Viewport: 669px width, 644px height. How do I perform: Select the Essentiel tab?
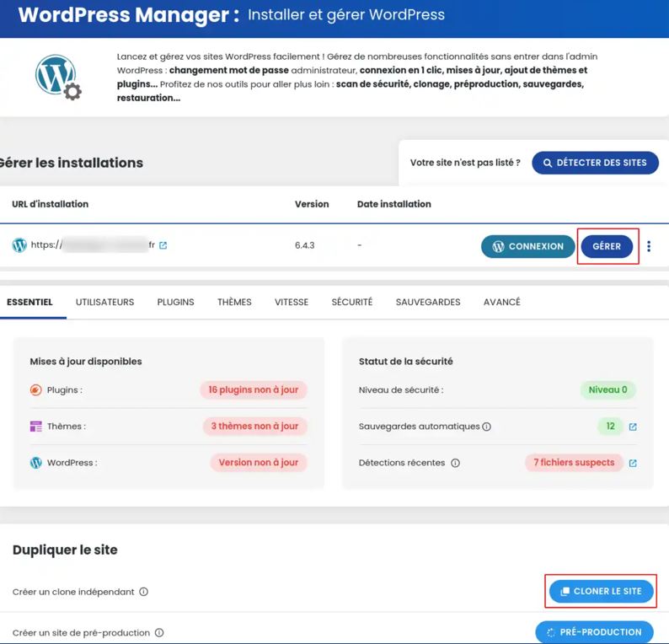29,302
